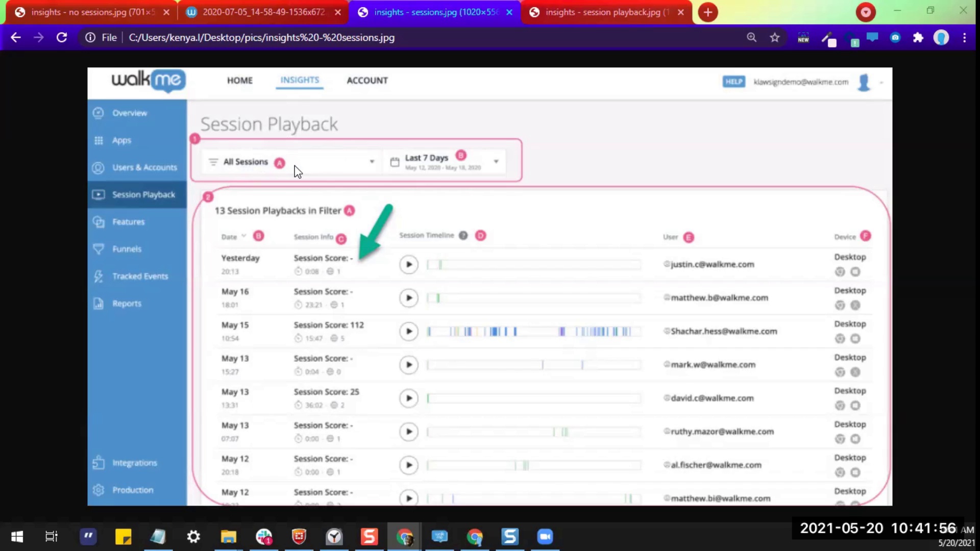Click user david.c@walkme.com
This screenshot has width=980, height=551.
tap(712, 398)
